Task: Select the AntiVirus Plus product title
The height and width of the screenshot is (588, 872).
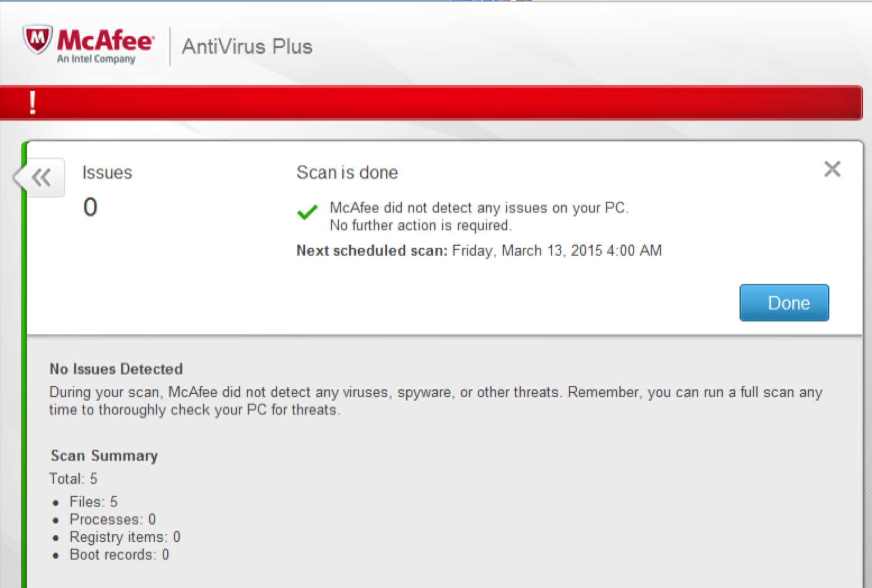Action: coord(247,47)
